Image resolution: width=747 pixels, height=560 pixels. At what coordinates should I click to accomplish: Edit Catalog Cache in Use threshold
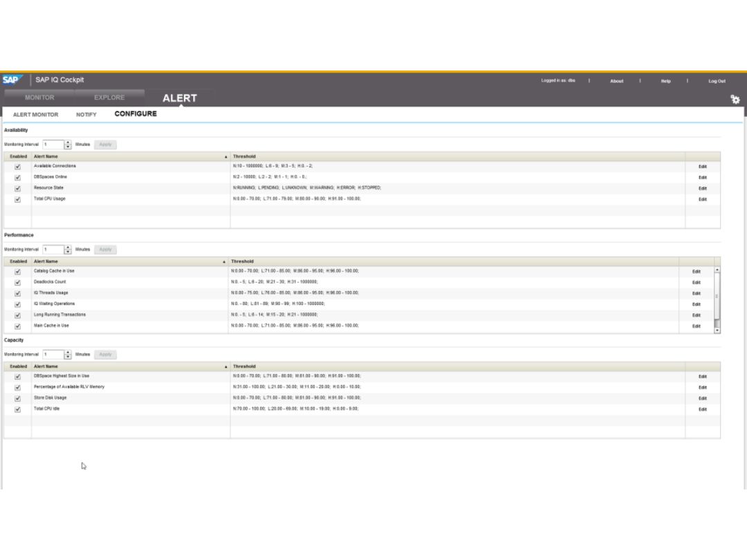click(x=696, y=272)
